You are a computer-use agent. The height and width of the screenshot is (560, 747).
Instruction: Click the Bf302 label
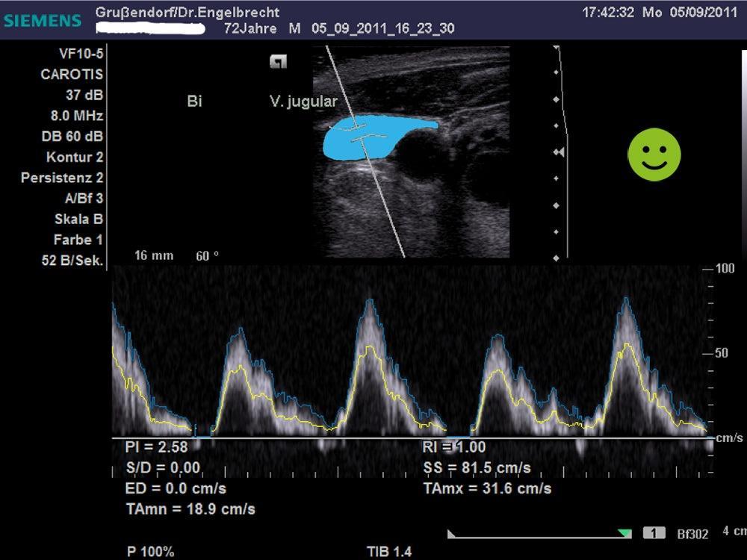click(x=692, y=534)
